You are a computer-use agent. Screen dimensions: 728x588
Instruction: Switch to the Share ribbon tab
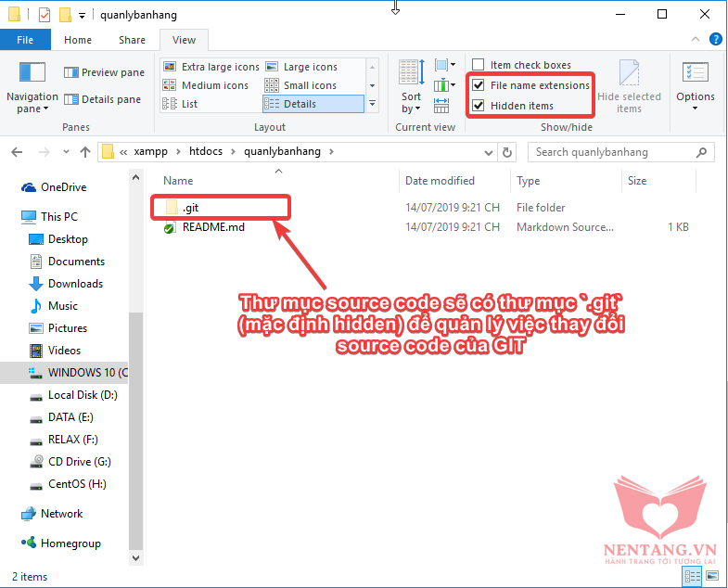(132, 40)
